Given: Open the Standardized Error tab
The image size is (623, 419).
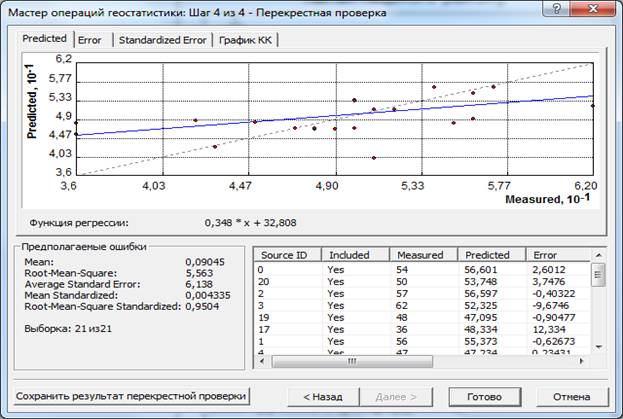Looking at the screenshot, I should click(163, 40).
